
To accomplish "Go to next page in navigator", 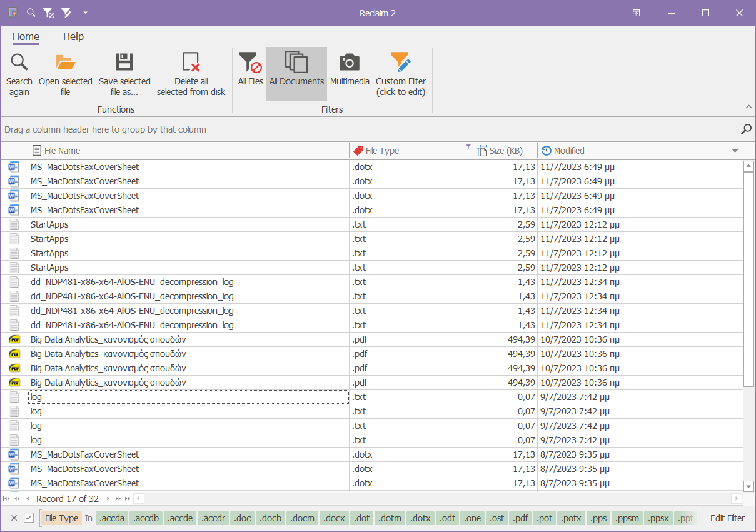I will point(118,499).
